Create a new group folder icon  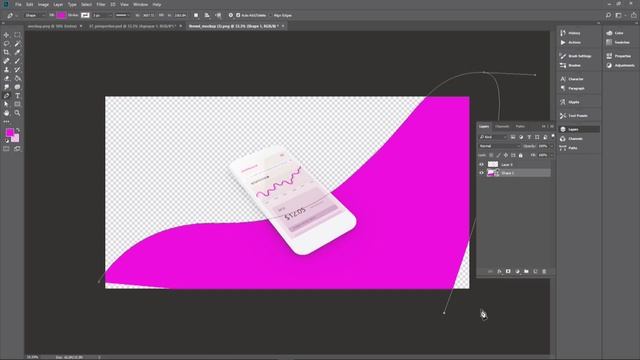526,271
